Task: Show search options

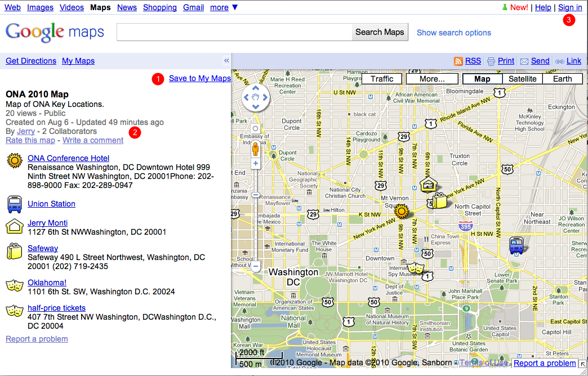Action: pyautogui.click(x=454, y=33)
